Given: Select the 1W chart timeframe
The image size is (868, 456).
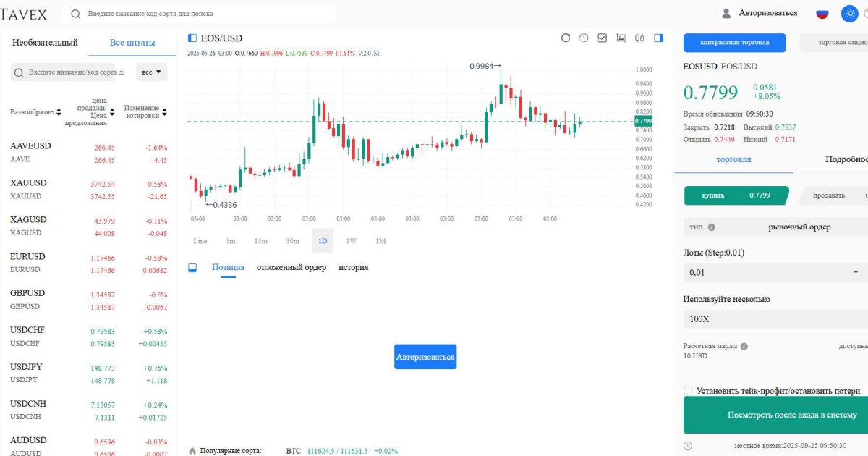Looking at the screenshot, I should [x=351, y=241].
